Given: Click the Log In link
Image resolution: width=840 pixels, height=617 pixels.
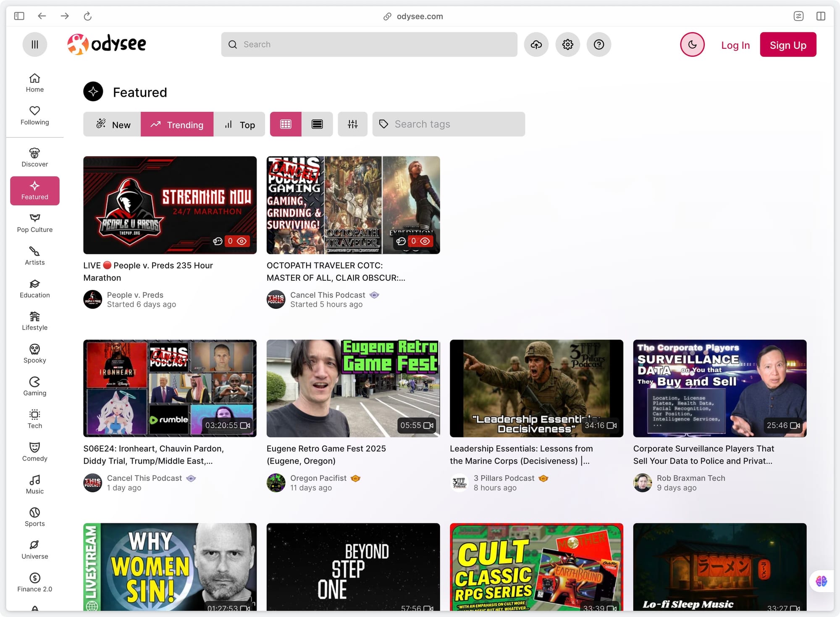Looking at the screenshot, I should coord(735,45).
